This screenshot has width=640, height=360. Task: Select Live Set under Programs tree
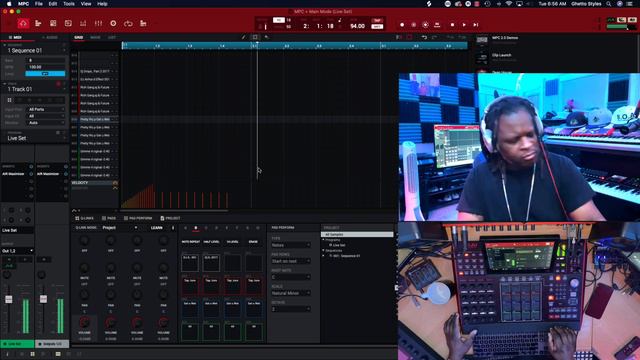pos(339,245)
